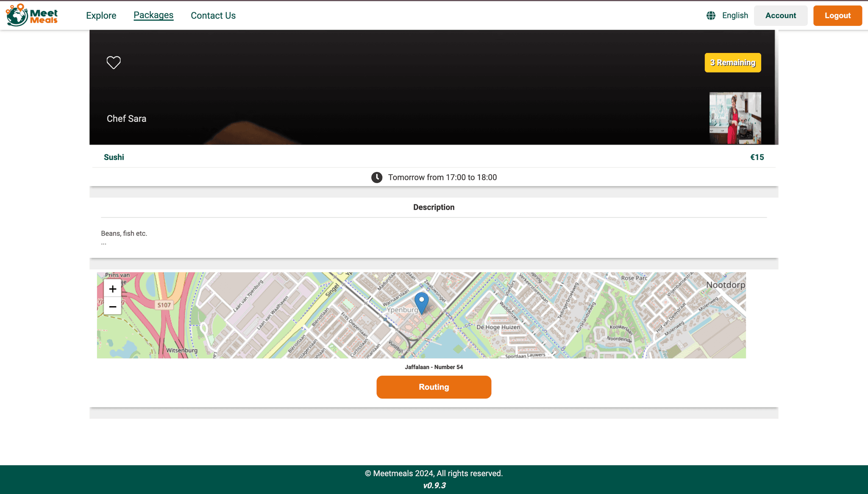The image size is (868, 494).
Task: Toggle the favorite heart icon
Action: coord(114,62)
